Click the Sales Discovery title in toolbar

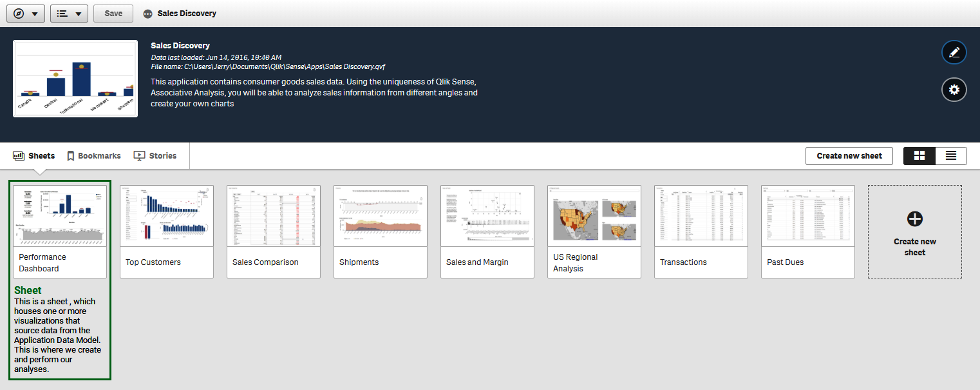click(x=187, y=14)
